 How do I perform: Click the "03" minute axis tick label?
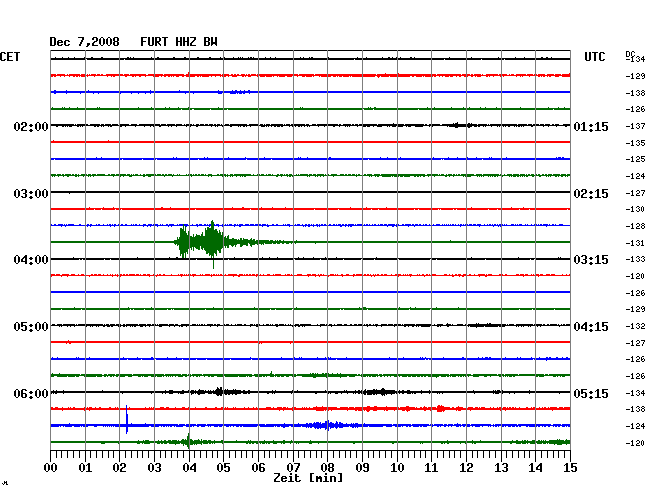tap(155, 468)
